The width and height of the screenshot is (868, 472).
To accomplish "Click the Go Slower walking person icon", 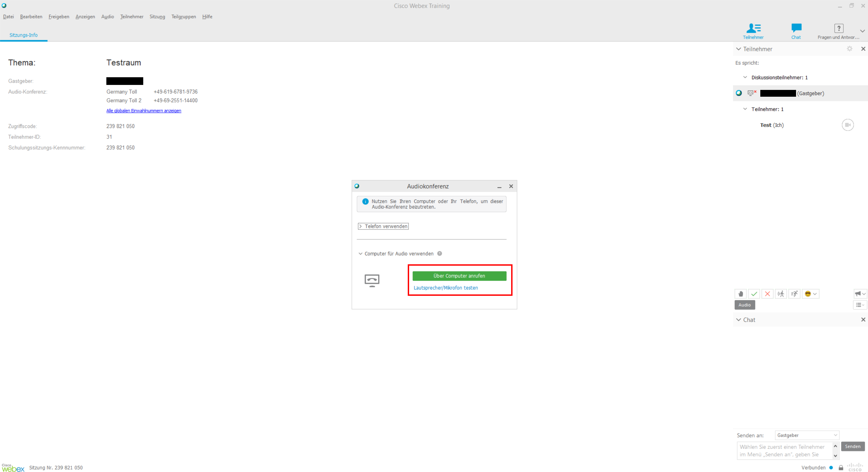I will tap(781, 294).
